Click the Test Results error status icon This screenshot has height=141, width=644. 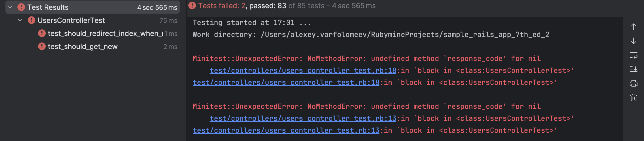coord(21,7)
